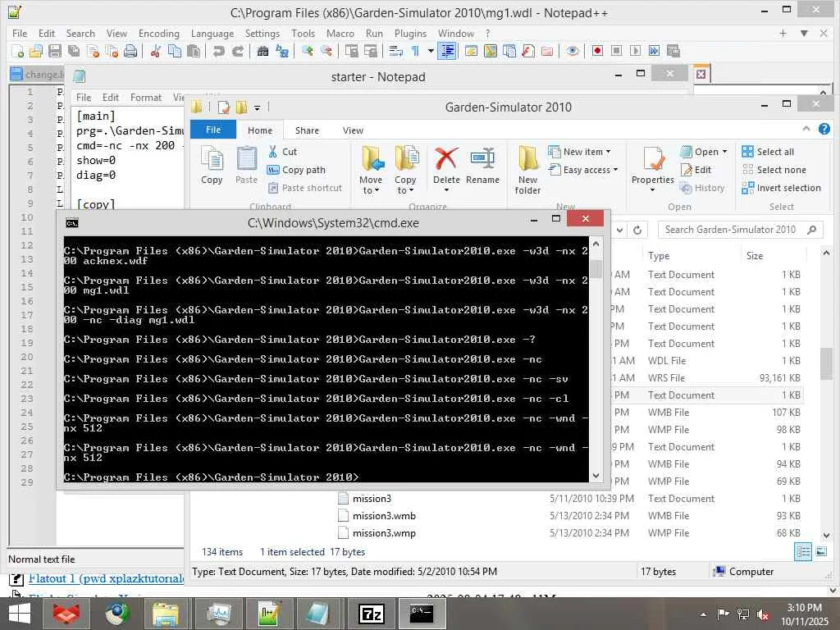840x630 pixels.
Task: Click Cut in the Explorer Clipboard group
Action: [x=282, y=152]
